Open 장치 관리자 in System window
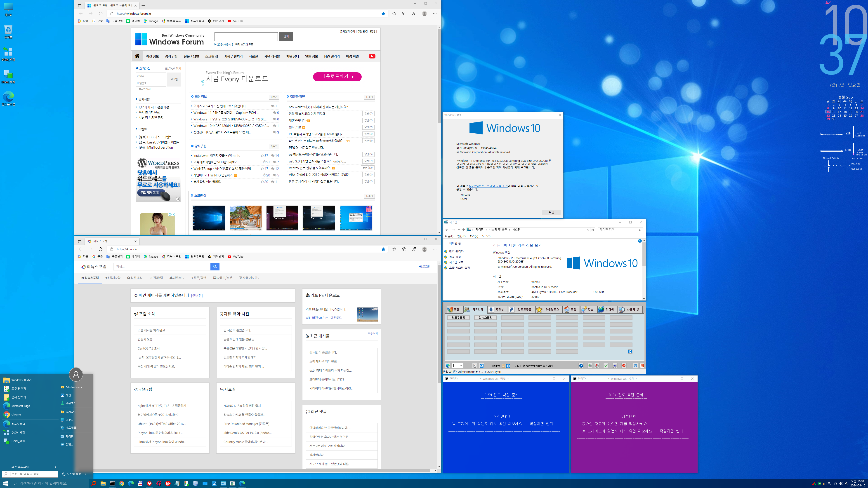The height and width of the screenshot is (488, 868). pos(456,252)
